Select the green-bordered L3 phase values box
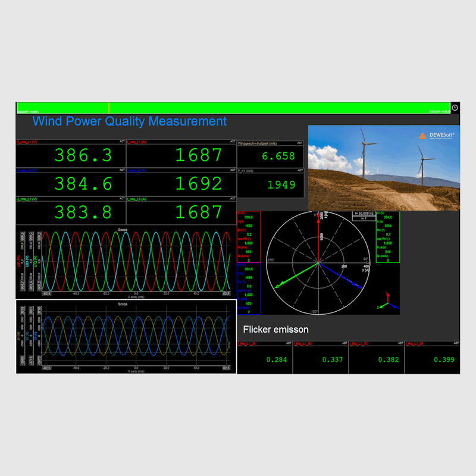 (x=388, y=237)
